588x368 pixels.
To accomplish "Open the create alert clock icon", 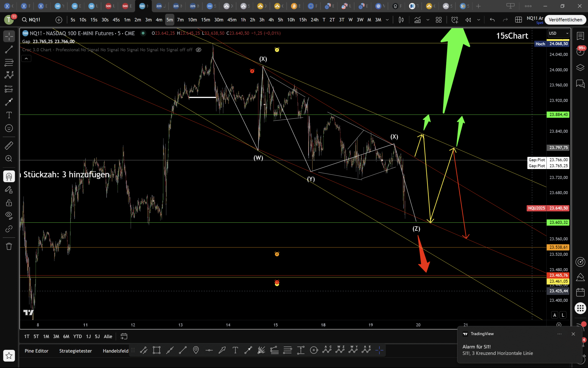I will point(454,20).
